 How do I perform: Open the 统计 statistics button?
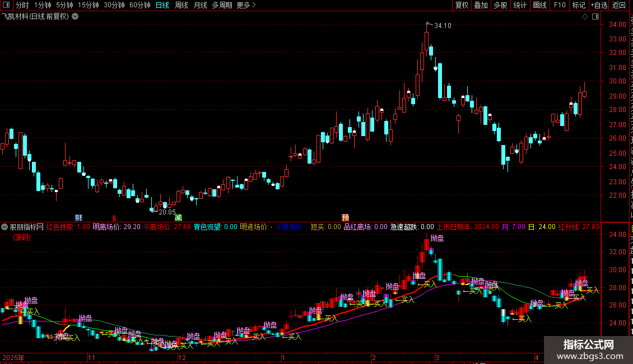tap(520, 5)
